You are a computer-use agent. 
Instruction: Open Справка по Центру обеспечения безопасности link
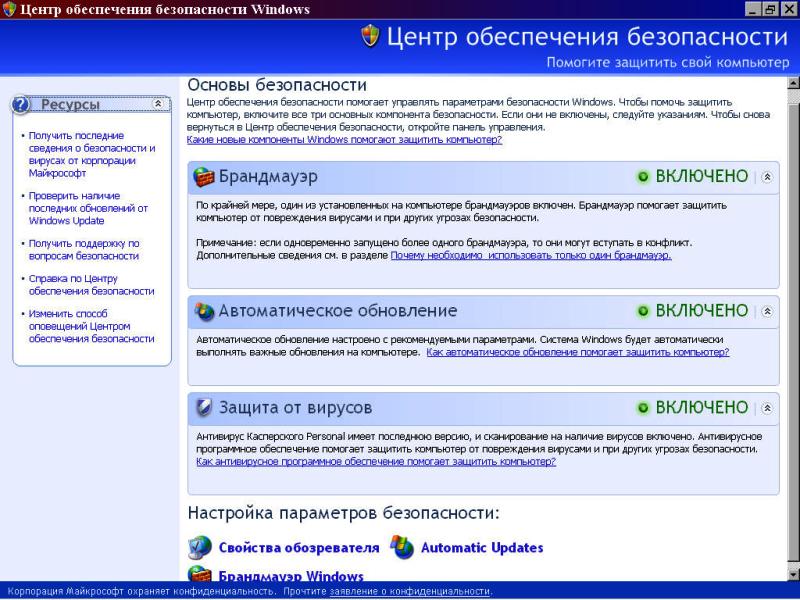91,285
